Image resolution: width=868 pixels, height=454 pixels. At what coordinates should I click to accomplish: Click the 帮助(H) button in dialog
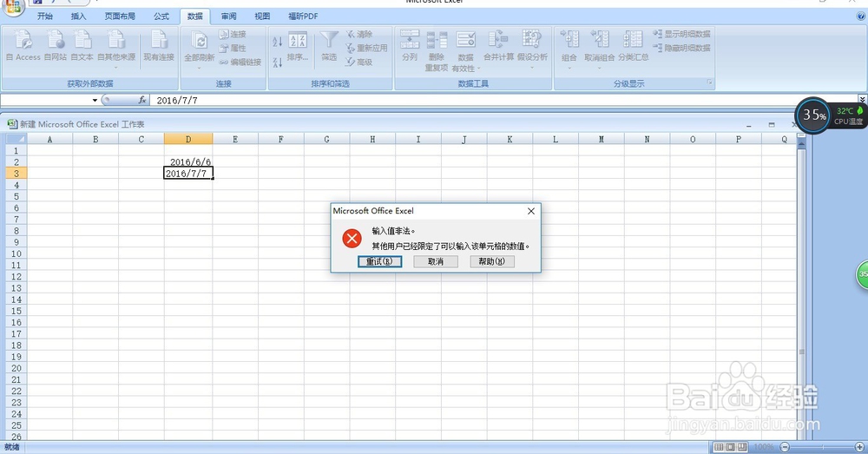[x=492, y=261]
